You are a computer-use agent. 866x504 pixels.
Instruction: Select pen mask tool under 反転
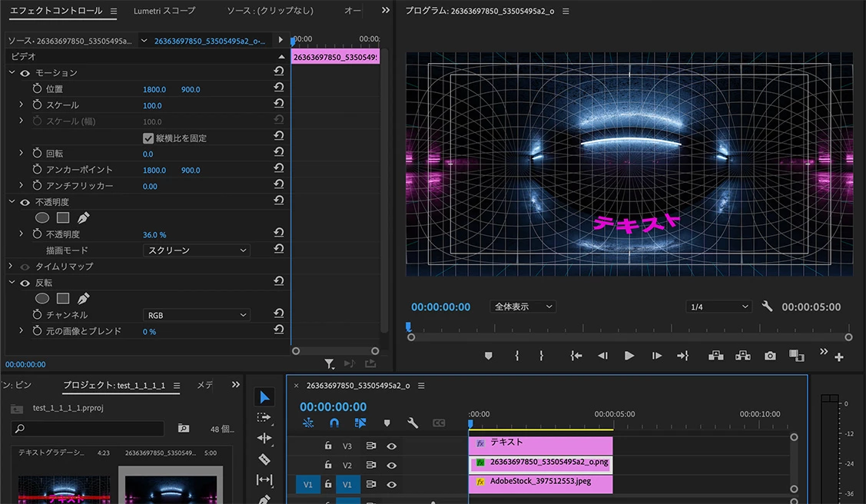click(x=84, y=299)
